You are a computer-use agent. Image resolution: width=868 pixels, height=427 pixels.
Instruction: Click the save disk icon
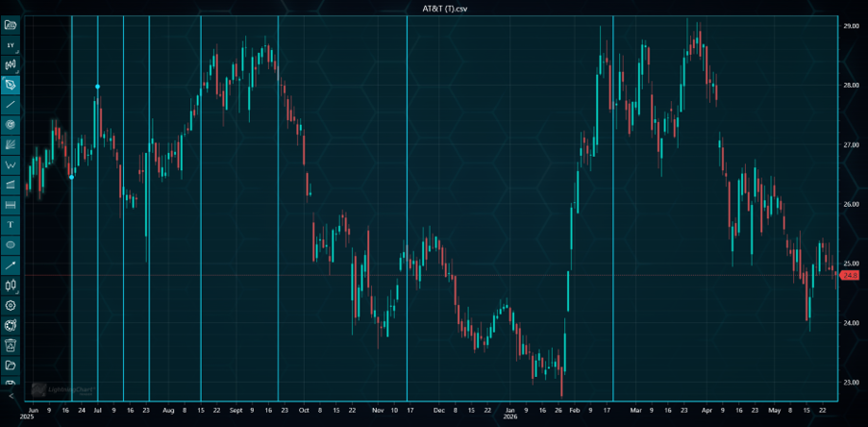pyautogui.click(x=11, y=382)
